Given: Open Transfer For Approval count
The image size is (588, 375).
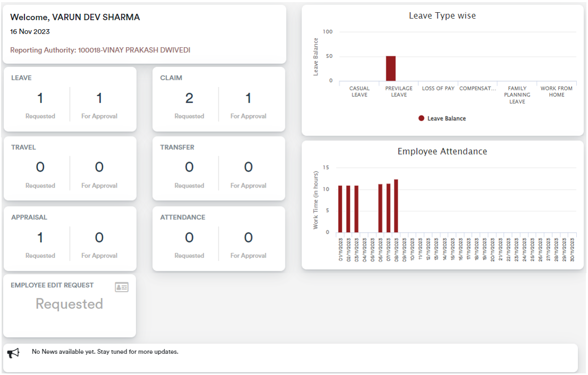Looking at the screenshot, I should tap(248, 168).
